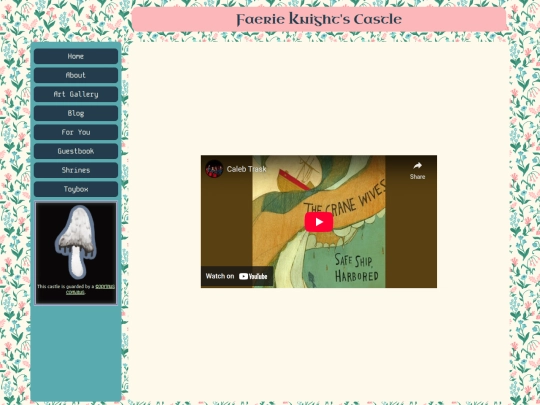Watch the video on YouTube
Viewport: 540px width, 405px height.
237,276
